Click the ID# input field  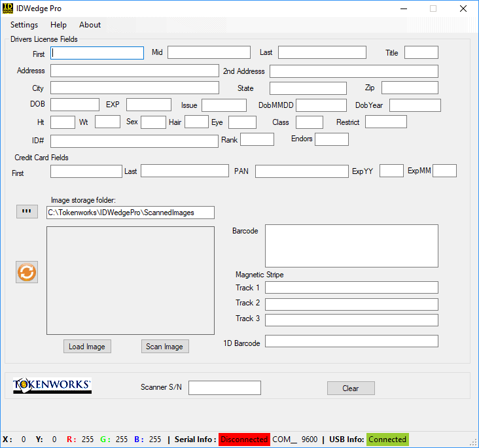point(134,141)
